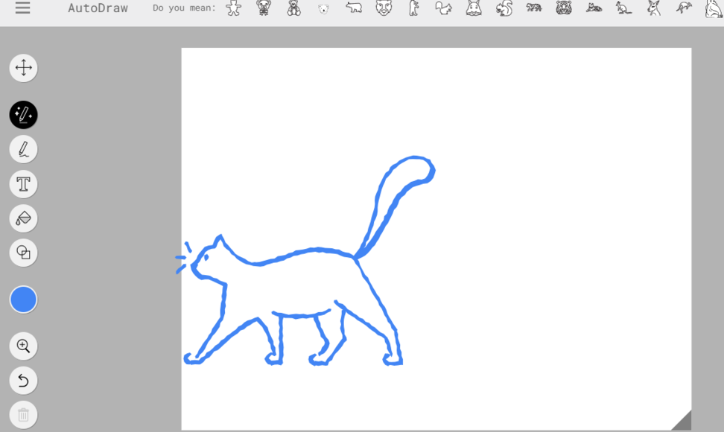Pick the hopping kangaroo suggestion
The width and height of the screenshot is (724, 432).
point(684,7)
